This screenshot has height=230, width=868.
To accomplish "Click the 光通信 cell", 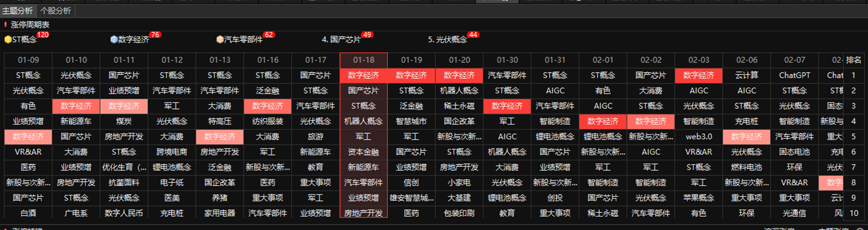I will click(794, 213).
